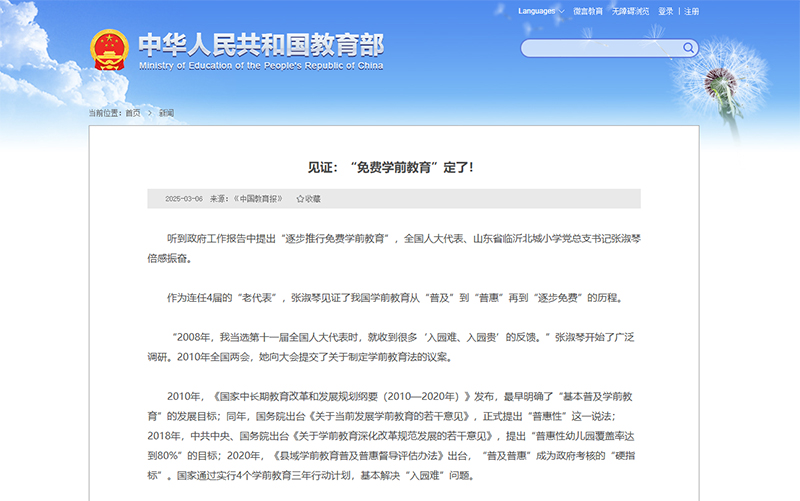Click the paragraph starting with “2008年”

pyautogui.click(x=390, y=347)
